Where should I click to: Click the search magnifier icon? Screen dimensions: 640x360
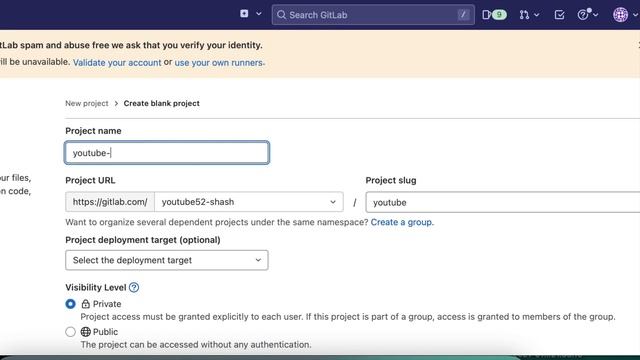[x=281, y=15]
